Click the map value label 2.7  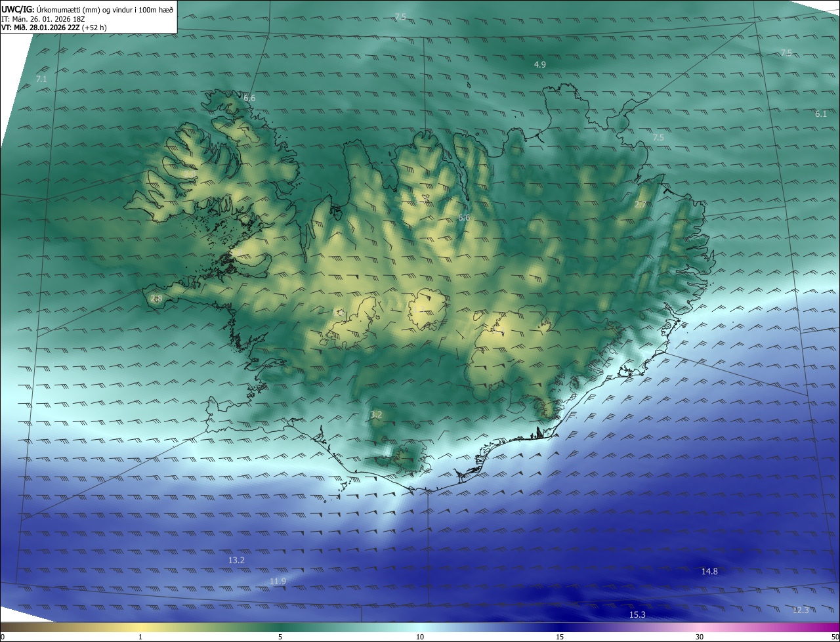(x=640, y=205)
